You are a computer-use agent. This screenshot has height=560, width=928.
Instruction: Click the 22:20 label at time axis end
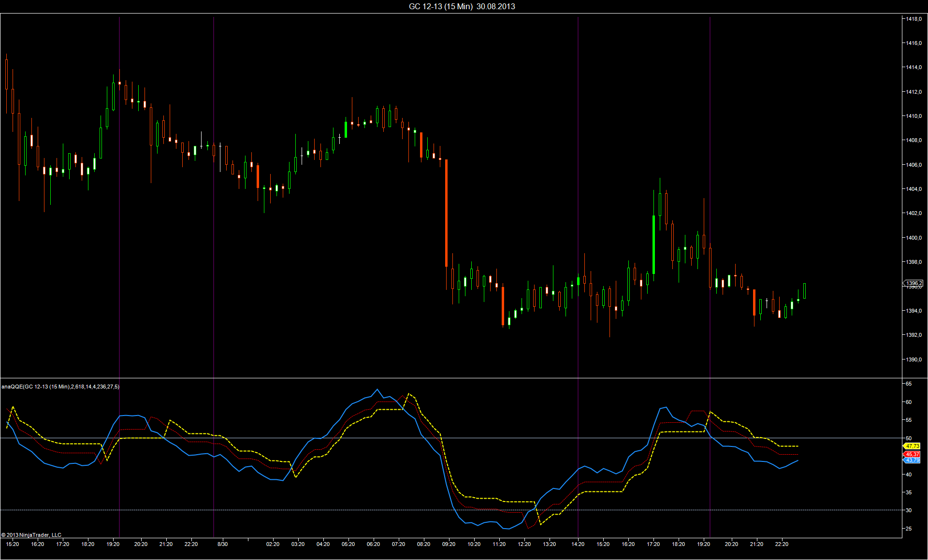(x=782, y=544)
